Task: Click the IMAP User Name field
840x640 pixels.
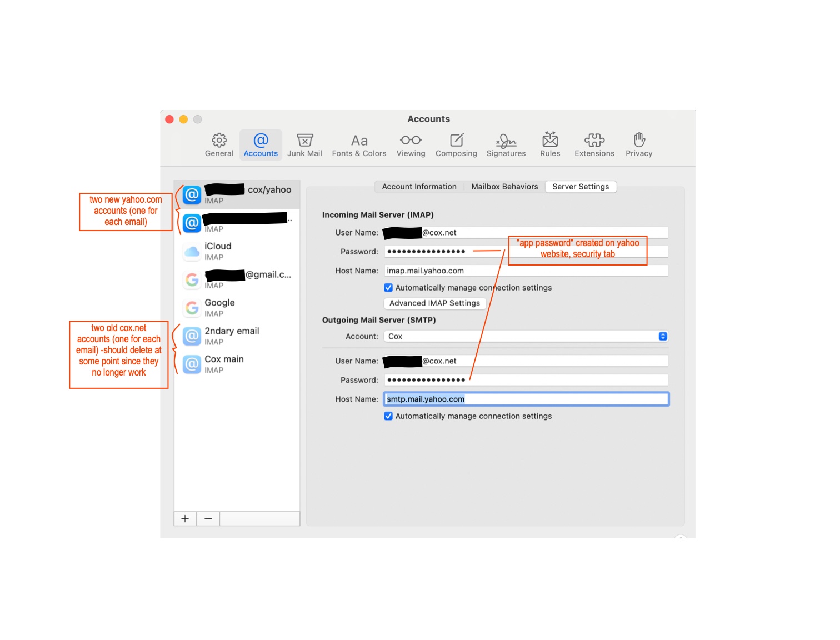Action: [x=526, y=233]
